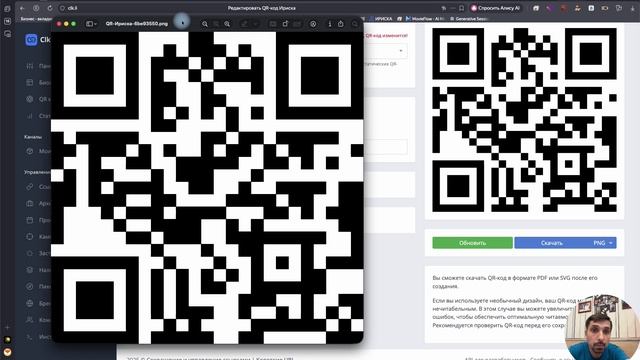Viewport: 640px width, 360px height.
Task: Open the Мои item under Каналы
Action: point(38,151)
